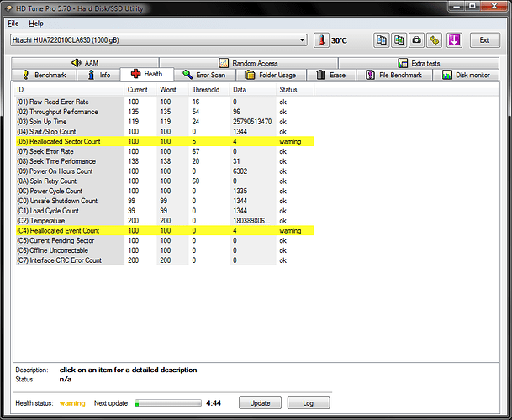The width and height of the screenshot is (512, 420).
Task: Select the Throughput Performance row
Action: coord(165,112)
